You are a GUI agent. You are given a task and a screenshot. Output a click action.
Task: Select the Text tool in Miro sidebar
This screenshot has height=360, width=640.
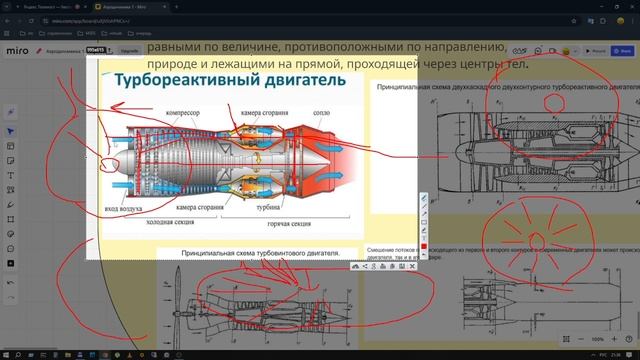coord(11,176)
